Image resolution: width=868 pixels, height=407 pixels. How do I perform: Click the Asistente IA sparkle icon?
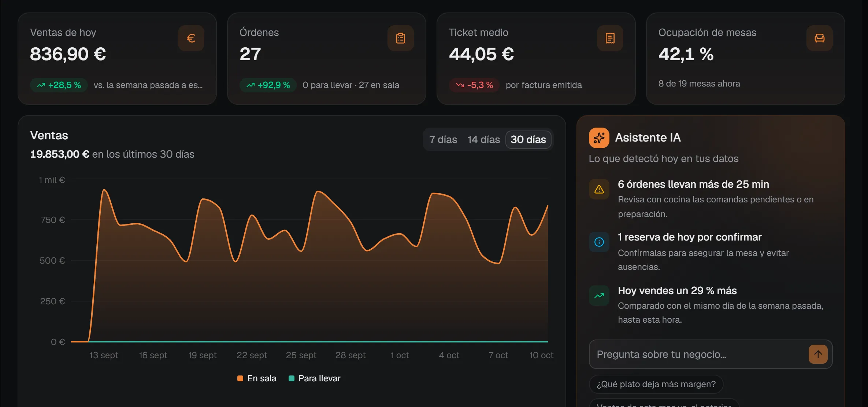pyautogui.click(x=599, y=138)
